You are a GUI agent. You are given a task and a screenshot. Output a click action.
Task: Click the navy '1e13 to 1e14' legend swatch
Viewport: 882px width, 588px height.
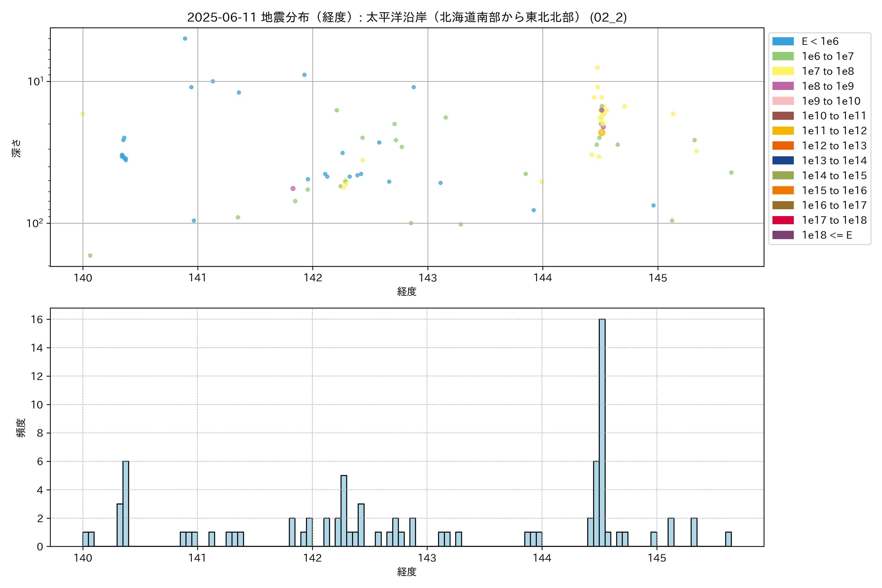783,160
